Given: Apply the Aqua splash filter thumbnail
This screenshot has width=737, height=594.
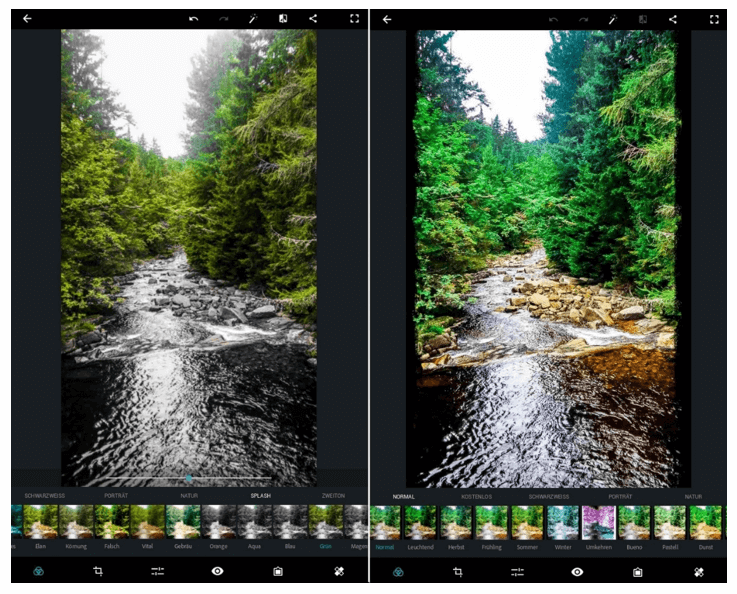Looking at the screenshot, I should click(255, 522).
